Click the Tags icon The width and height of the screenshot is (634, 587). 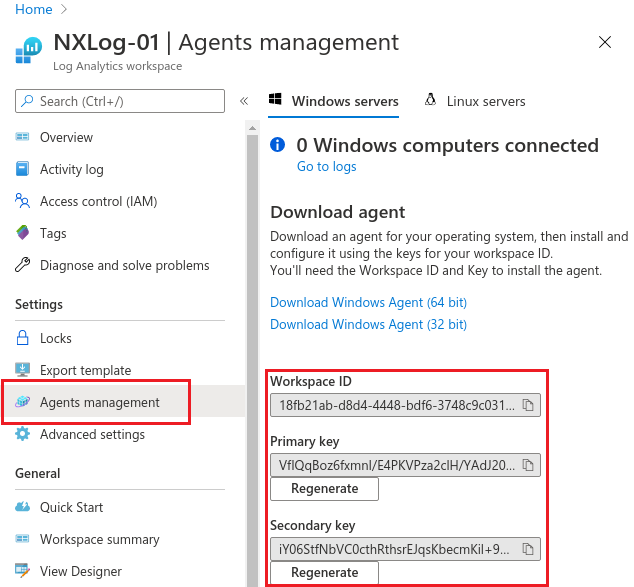coord(23,232)
